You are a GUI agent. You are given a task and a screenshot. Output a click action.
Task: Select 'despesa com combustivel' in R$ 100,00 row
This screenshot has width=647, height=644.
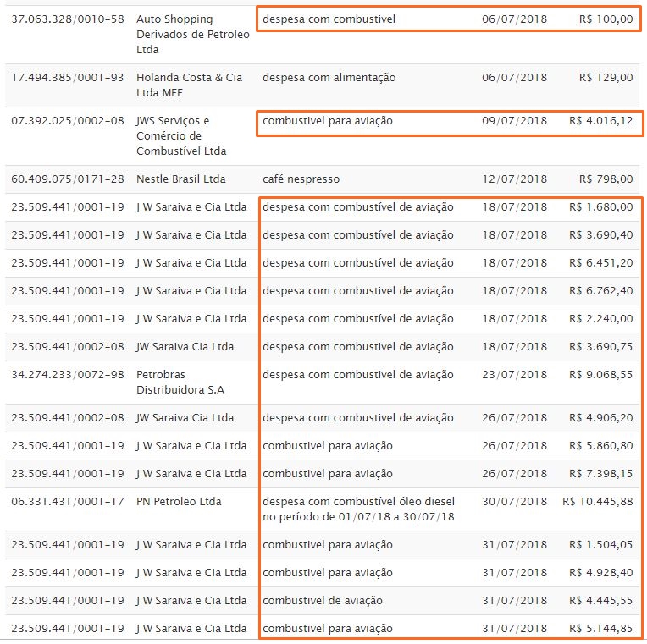point(329,19)
